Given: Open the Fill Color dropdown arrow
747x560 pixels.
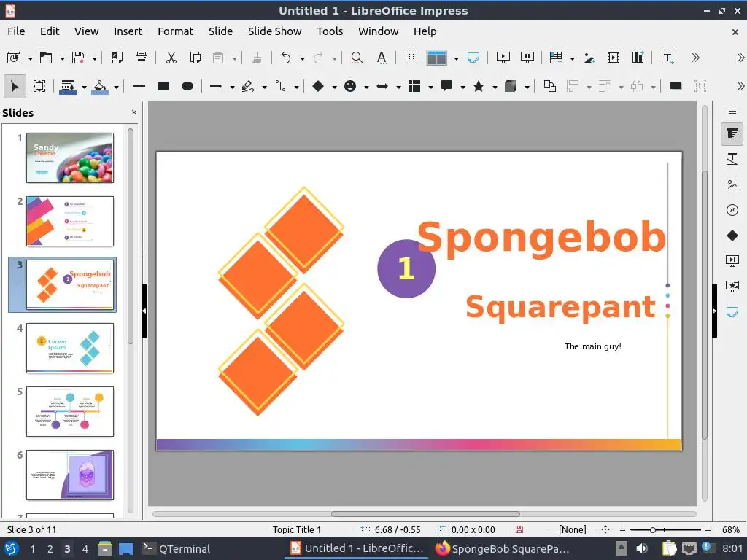Looking at the screenshot, I should (x=116, y=87).
